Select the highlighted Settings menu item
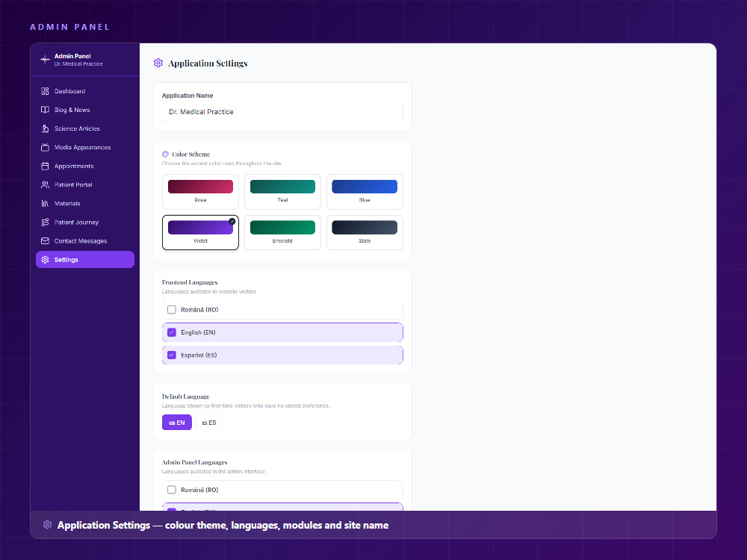The height and width of the screenshot is (560, 747). pyautogui.click(x=85, y=260)
